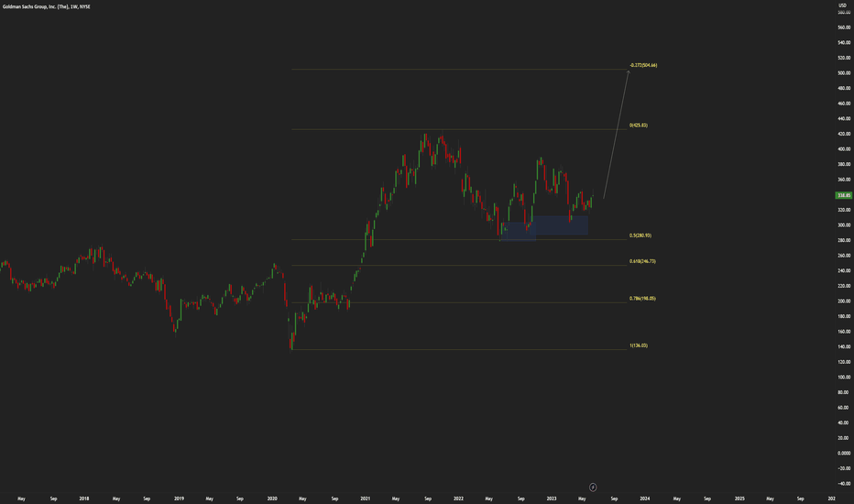Click the 180.00 price axis label
The image size is (854, 504).
point(844,316)
